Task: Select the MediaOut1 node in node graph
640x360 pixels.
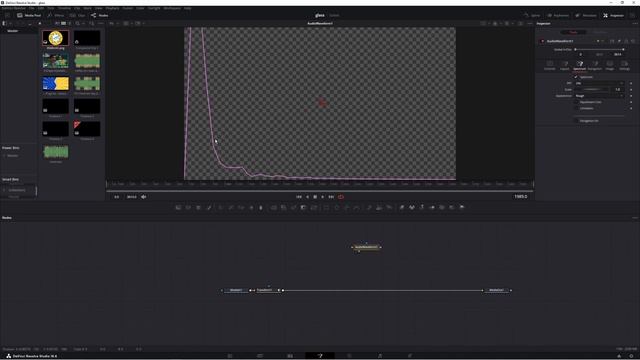Action: 496,290
